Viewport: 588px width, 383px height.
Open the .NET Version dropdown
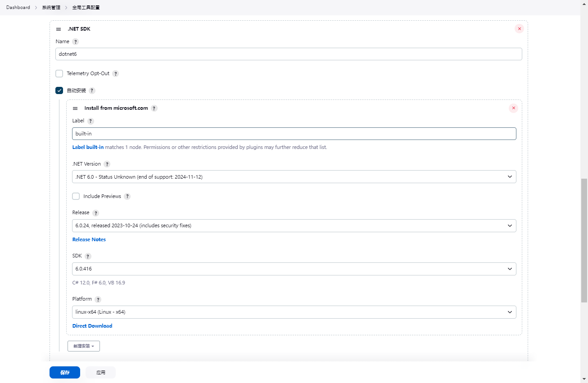coord(294,177)
